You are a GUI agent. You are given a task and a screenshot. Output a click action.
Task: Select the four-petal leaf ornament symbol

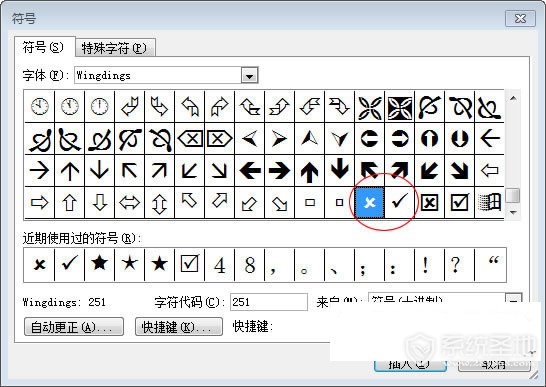point(369,107)
